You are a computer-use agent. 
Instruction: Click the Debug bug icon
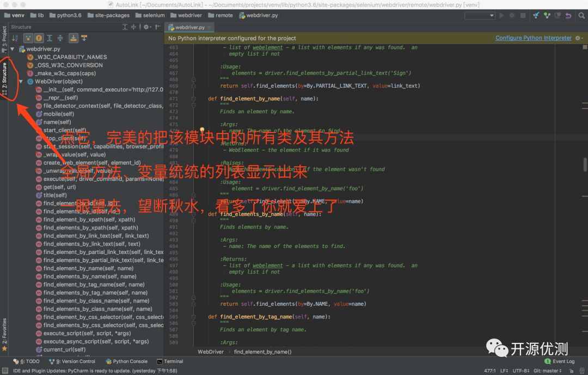512,15
